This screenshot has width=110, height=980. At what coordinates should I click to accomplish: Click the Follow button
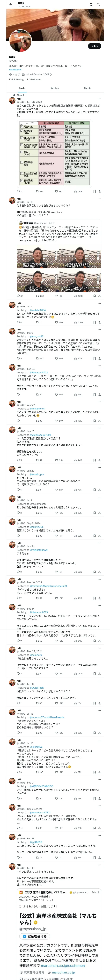(94, 46)
